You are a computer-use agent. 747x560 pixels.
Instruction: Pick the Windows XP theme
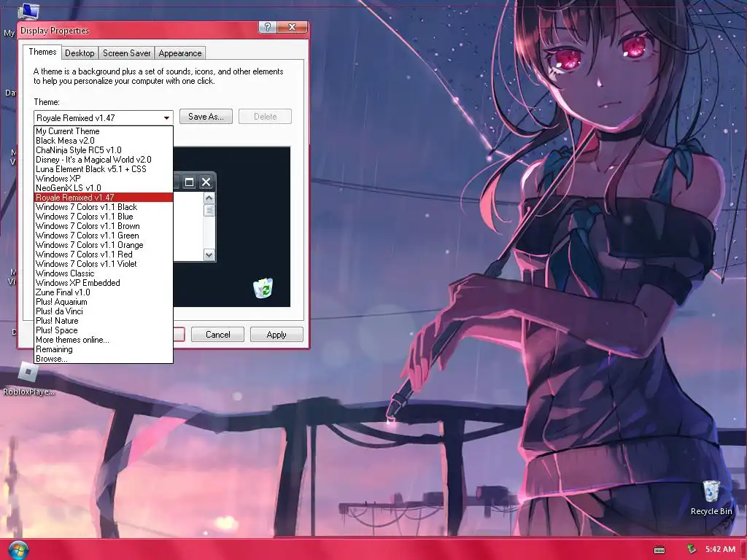point(104,179)
